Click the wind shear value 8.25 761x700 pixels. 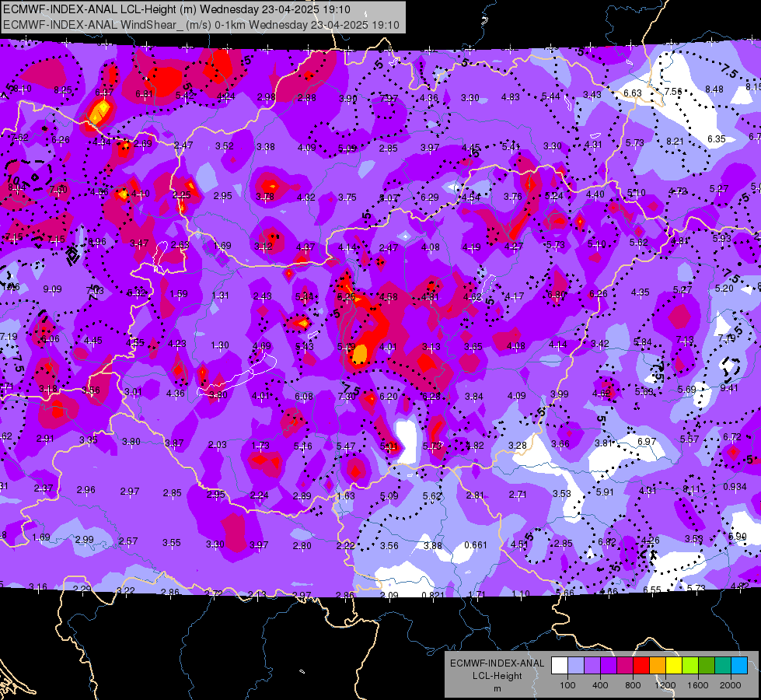(63, 90)
